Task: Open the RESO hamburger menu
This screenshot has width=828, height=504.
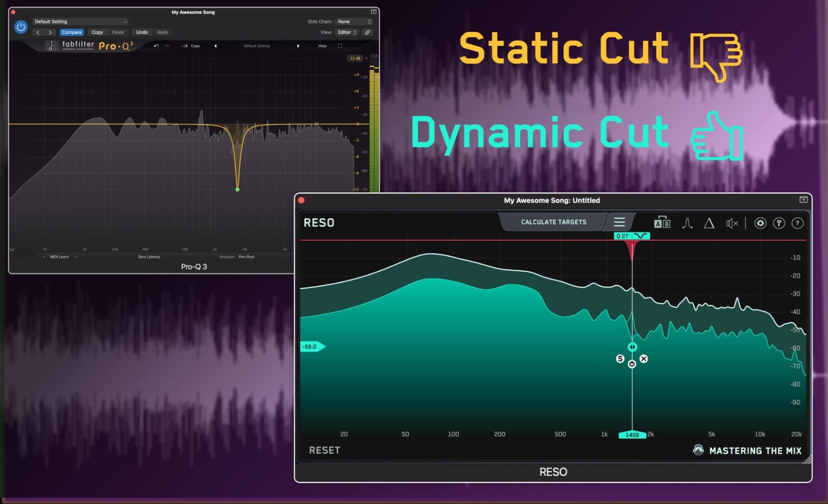Action: [x=619, y=222]
